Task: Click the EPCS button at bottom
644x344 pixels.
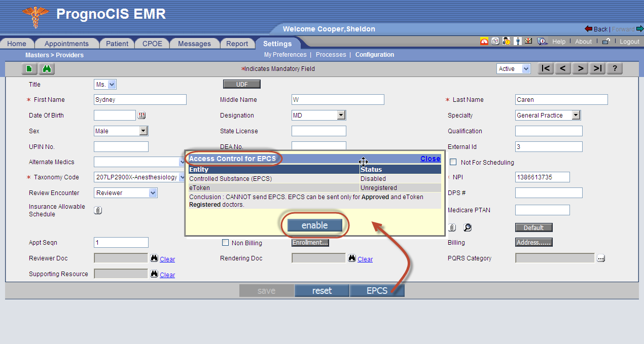Action: [377, 291]
